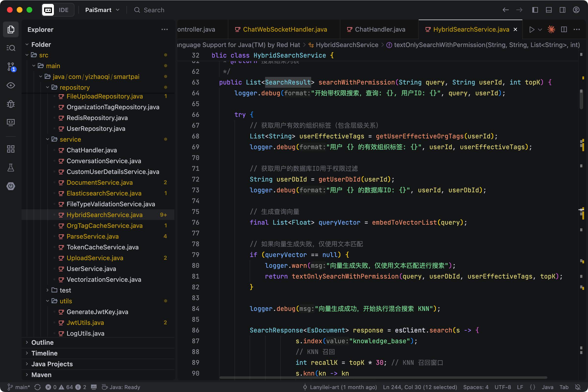
Task: Toggle the bottom panel layout button
Action: [549, 10]
